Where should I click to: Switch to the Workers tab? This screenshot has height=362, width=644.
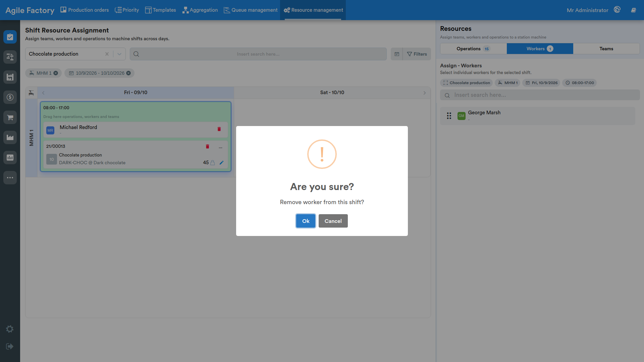pyautogui.click(x=540, y=49)
